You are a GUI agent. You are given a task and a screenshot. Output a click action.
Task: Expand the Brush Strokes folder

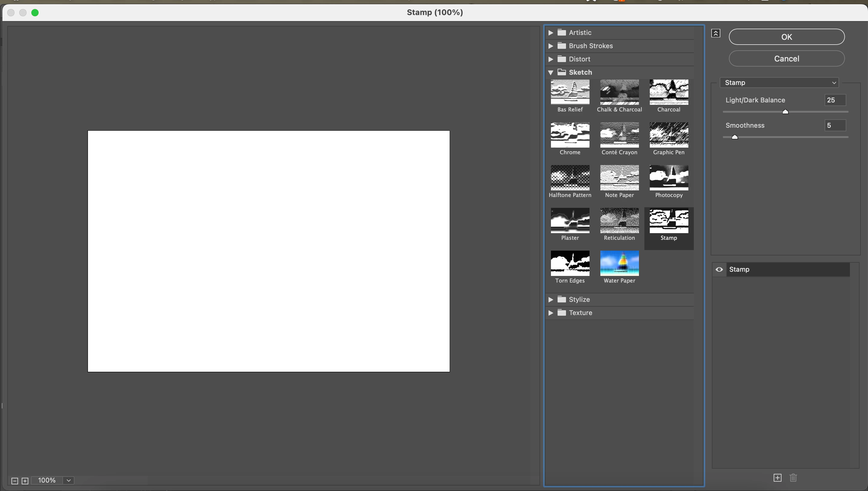551,46
